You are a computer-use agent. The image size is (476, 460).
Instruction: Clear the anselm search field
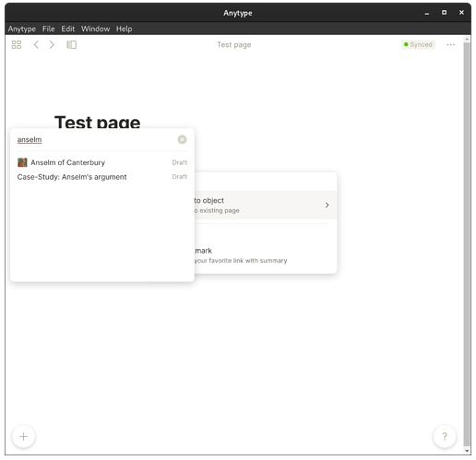pyautogui.click(x=182, y=139)
